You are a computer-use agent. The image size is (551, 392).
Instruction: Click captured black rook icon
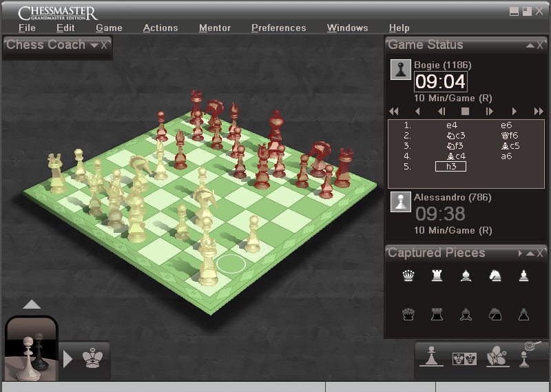[437, 313]
